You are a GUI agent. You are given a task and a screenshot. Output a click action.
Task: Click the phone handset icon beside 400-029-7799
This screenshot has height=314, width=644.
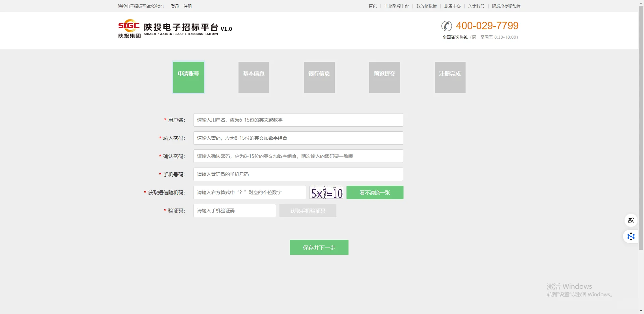[x=446, y=26]
